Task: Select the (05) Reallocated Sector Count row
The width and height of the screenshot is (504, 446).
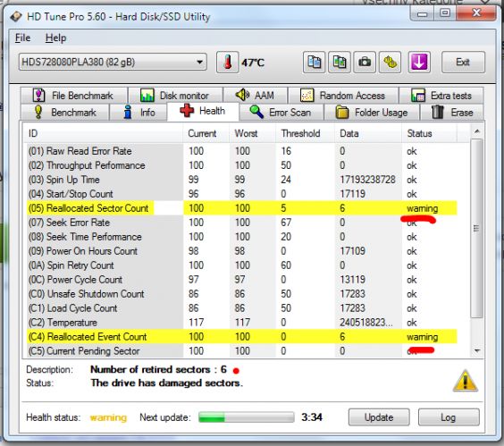Action: pyautogui.click(x=241, y=208)
